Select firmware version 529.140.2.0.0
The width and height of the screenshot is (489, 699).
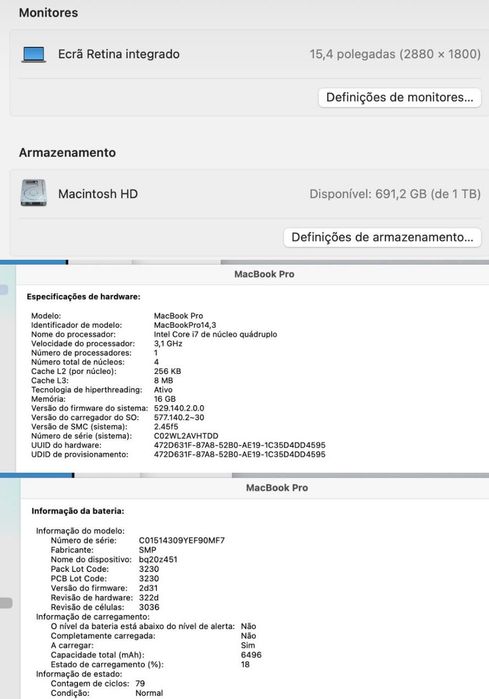[x=179, y=408]
